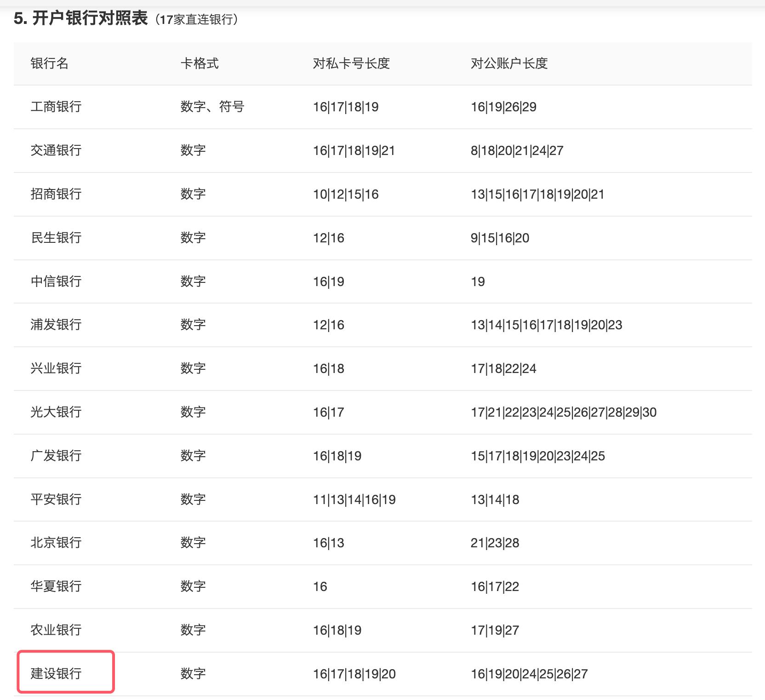Select the value "10|12|15|16"
The width and height of the screenshot is (765, 700).
tap(346, 195)
